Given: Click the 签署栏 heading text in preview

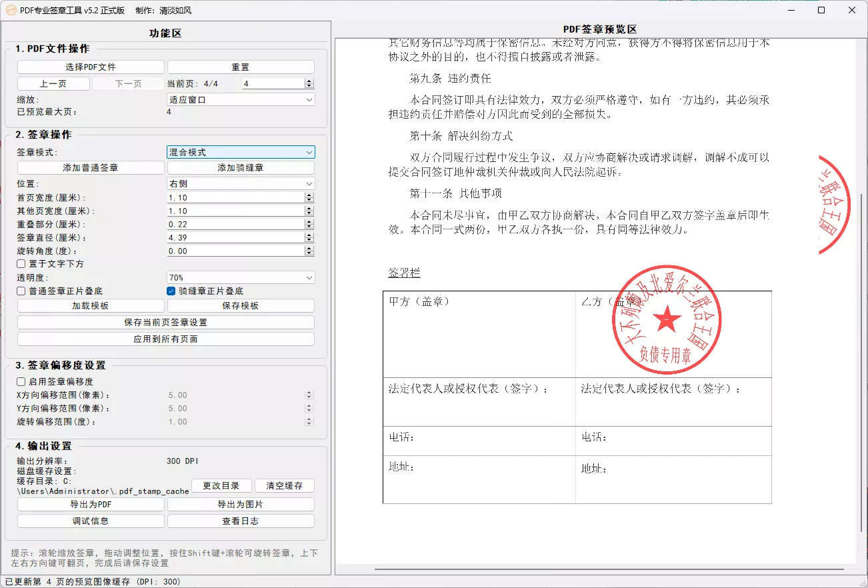Looking at the screenshot, I should (404, 273).
